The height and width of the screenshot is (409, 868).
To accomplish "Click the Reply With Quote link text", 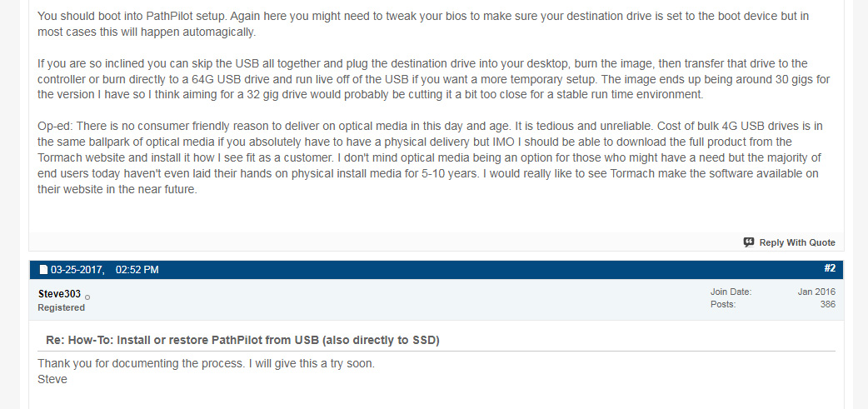I will point(796,242).
